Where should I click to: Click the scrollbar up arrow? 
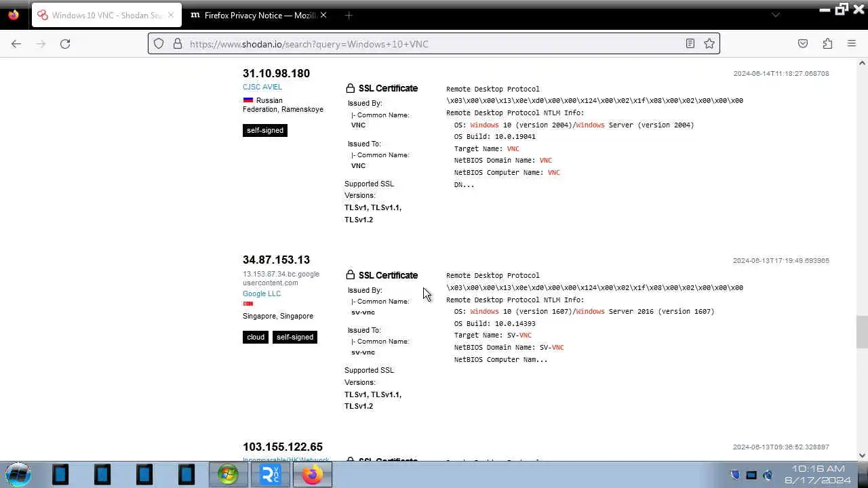pos(862,64)
